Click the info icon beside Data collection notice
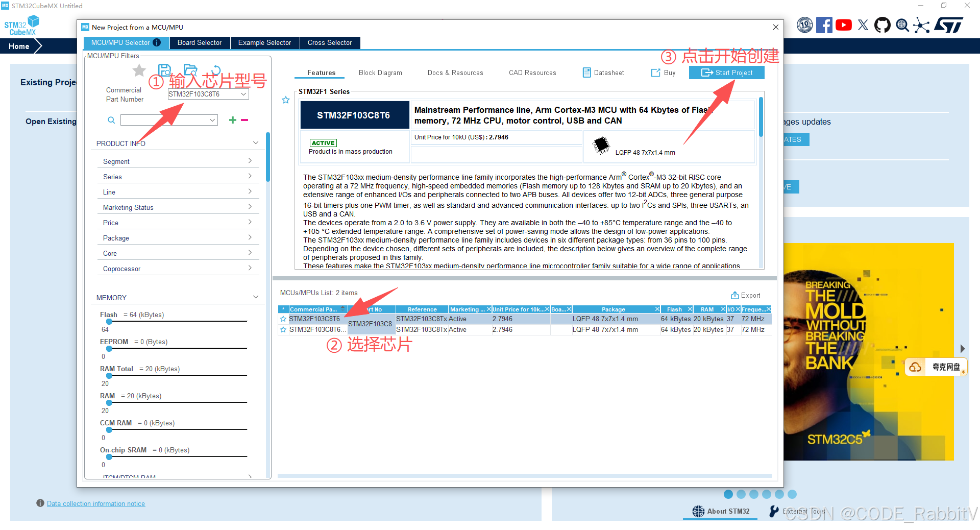Viewport: 980px width, 530px height. (x=40, y=503)
